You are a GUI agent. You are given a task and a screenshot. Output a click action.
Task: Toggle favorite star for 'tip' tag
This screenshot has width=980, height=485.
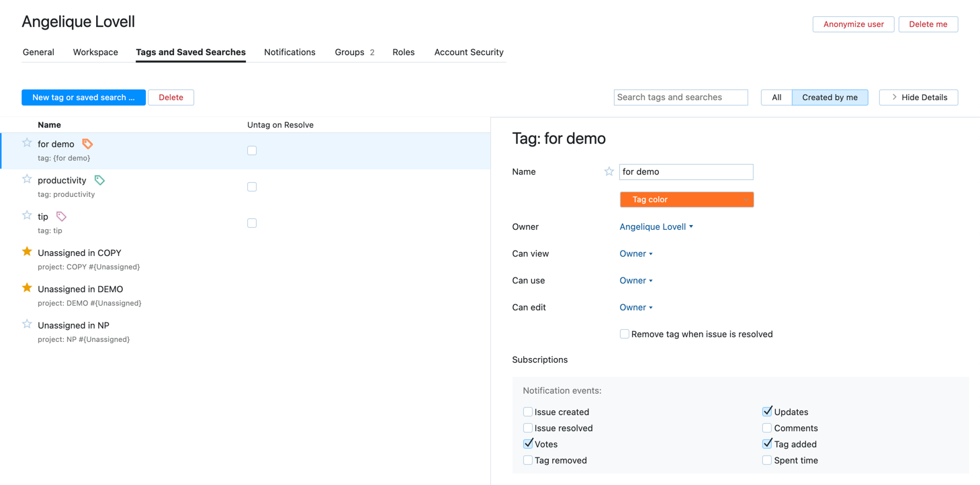click(x=27, y=216)
